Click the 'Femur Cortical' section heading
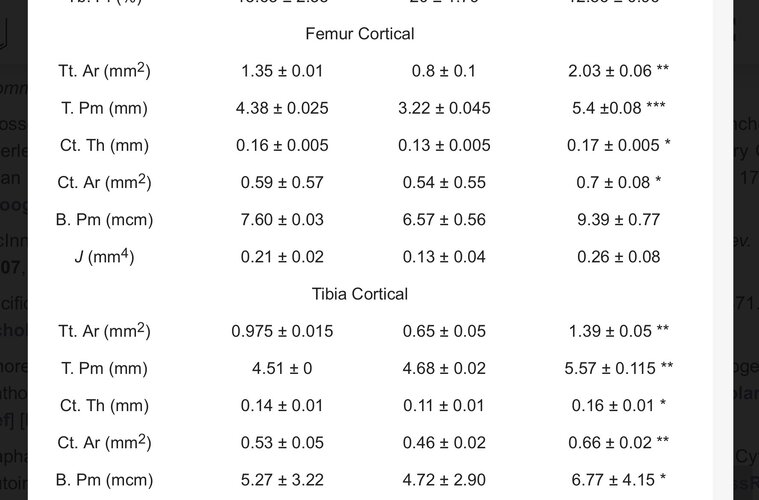This screenshot has width=759, height=500. tap(360, 34)
